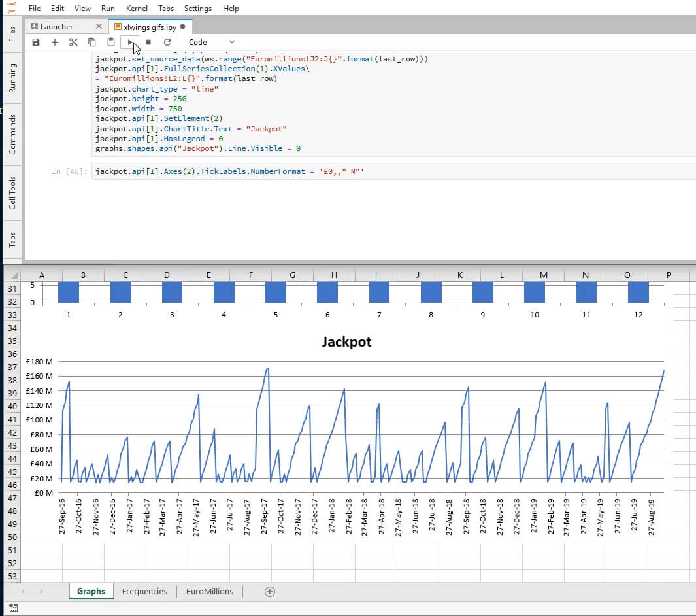
Task: Switch to the Frequencies sheet tab
Action: click(144, 591)
